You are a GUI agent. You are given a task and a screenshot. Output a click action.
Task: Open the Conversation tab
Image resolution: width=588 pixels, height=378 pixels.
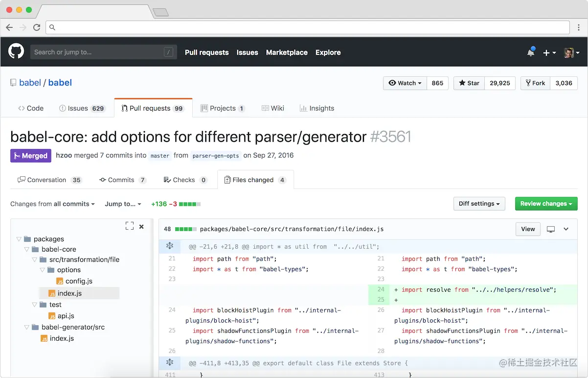pos(49,180)
